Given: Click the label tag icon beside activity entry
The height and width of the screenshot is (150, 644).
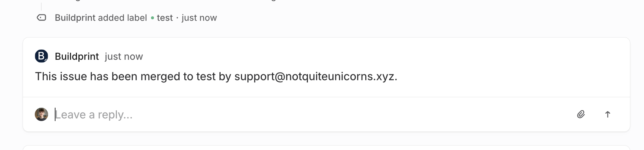Looking at the screenshot, I should pos(41,17).
